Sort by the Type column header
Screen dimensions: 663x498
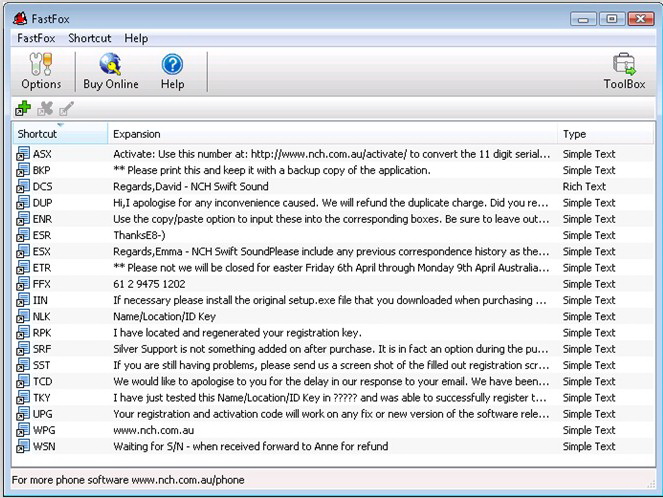(605, 134)
